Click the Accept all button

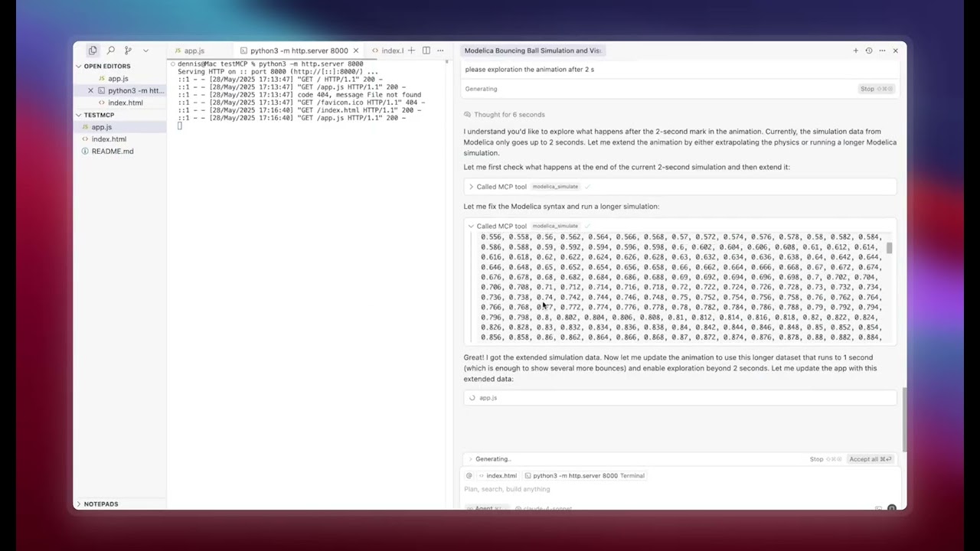pyautogui.click(x=871, y=459)
